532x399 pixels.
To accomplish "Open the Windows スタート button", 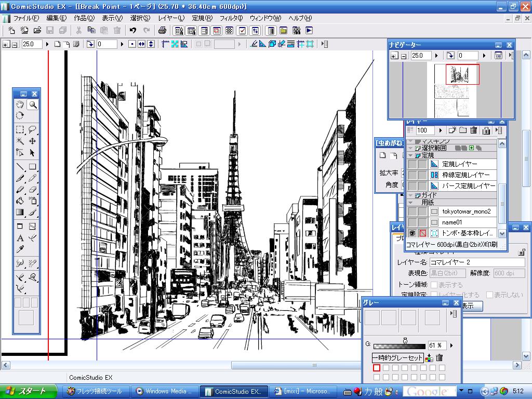I will tap(29, 392).
